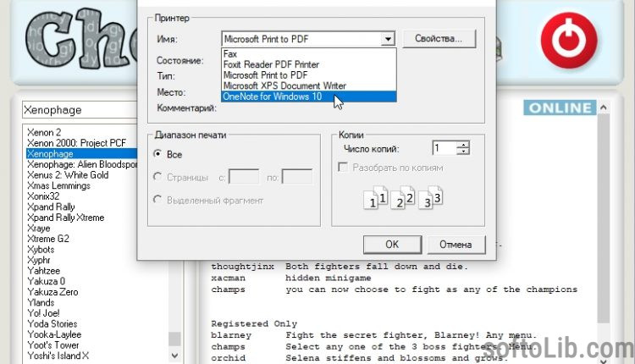Click the page range 'по' field
Screen dimensions: 635x364
297,177
